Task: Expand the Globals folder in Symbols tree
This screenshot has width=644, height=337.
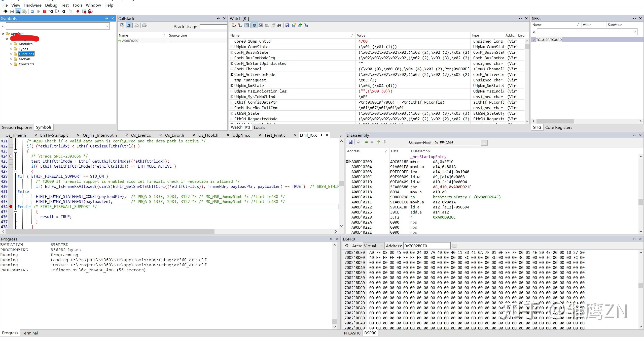Action: pyautogui.click(x=11, y=59)
